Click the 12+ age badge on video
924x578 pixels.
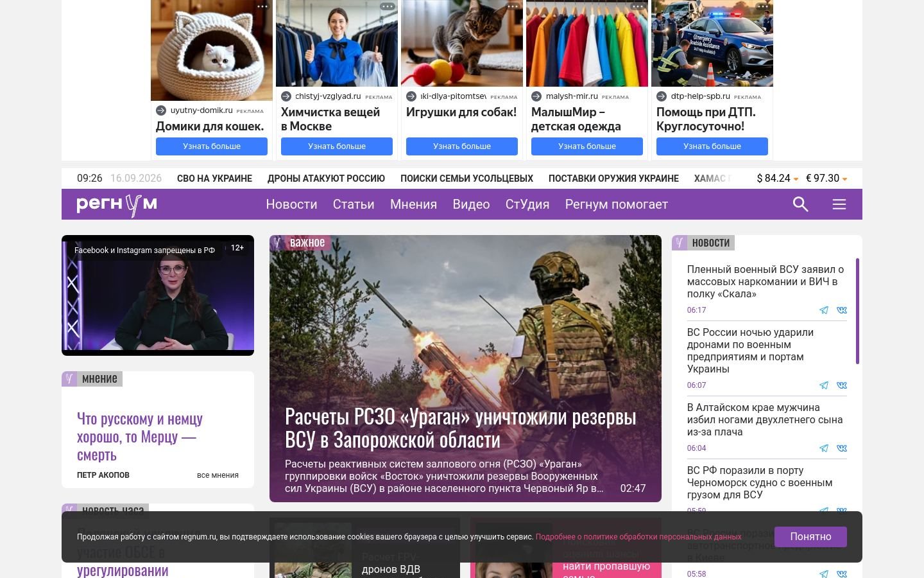click(x=237, y=248)
